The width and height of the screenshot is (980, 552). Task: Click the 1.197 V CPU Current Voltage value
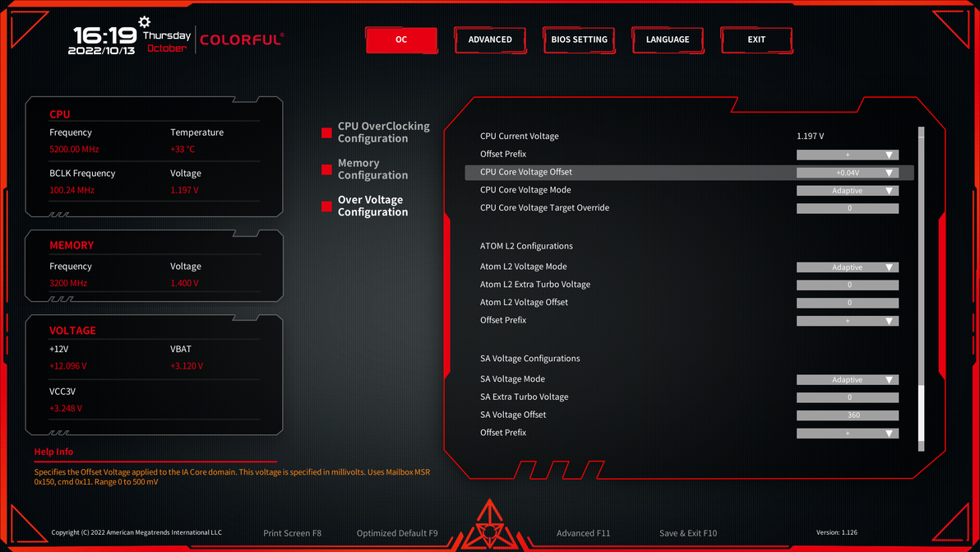pos(810,137)
